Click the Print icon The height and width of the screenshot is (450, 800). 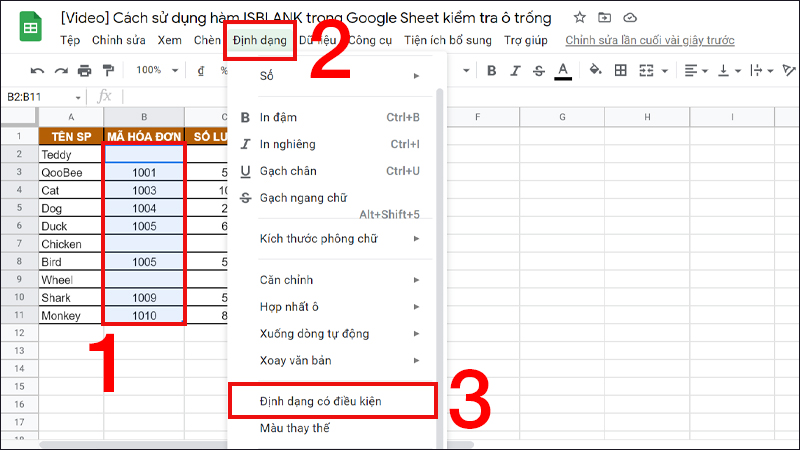(84, 70)
